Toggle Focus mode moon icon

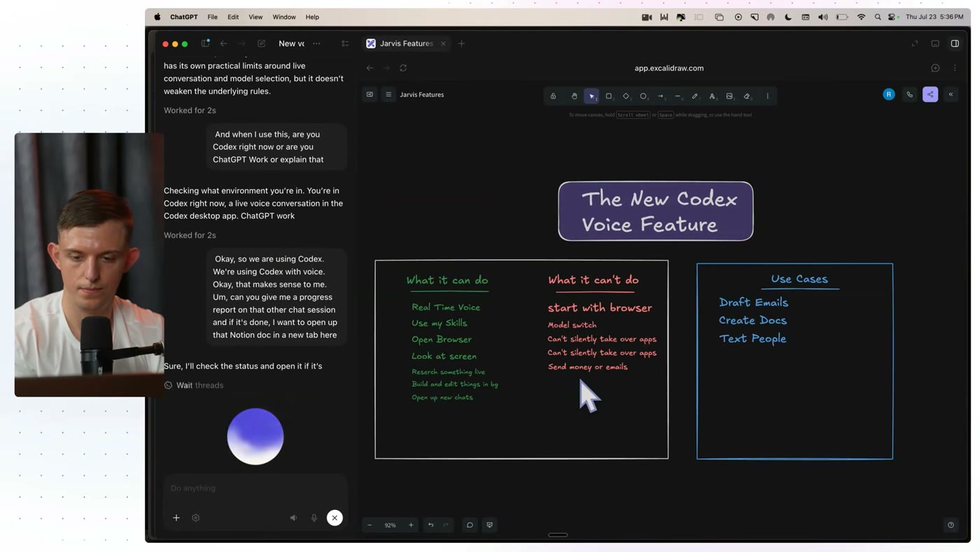[788, 17]
